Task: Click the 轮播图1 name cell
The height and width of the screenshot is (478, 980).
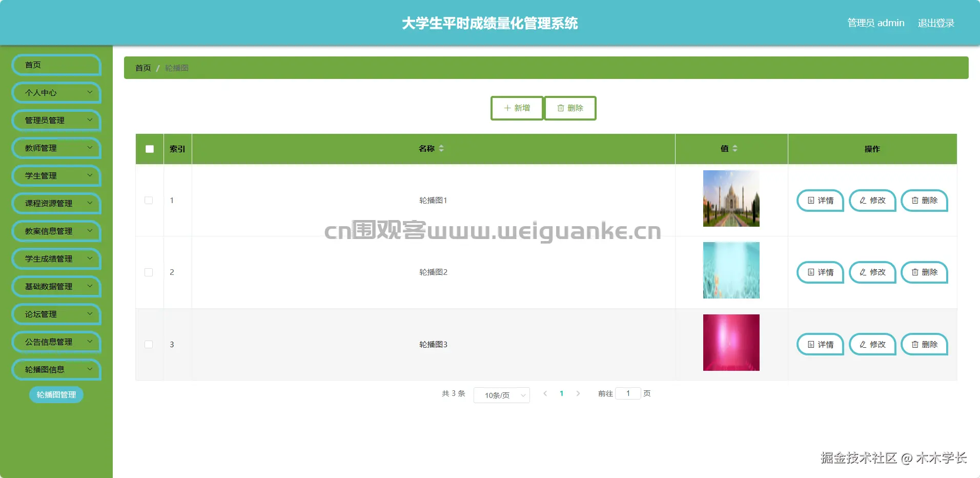Action: point(434,201)
